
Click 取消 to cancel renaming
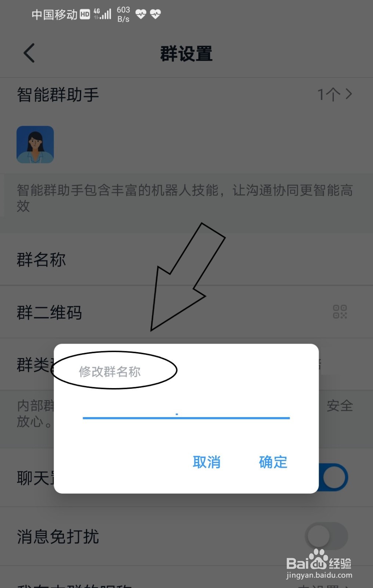click(207, 462)
